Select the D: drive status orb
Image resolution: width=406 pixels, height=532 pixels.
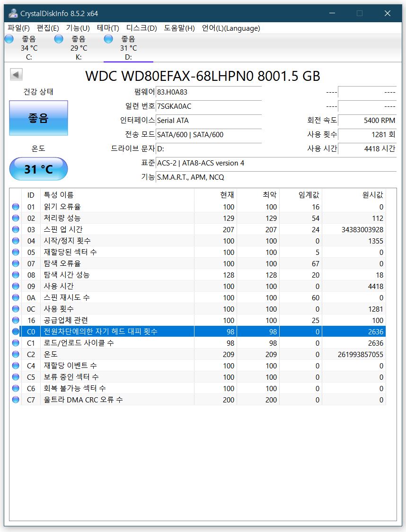108,39
